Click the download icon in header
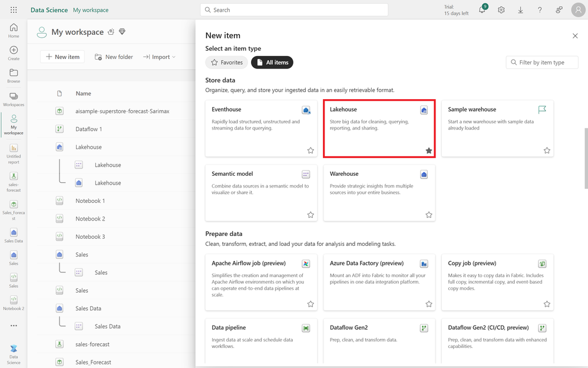588x368 pixels. coord(520,10)
